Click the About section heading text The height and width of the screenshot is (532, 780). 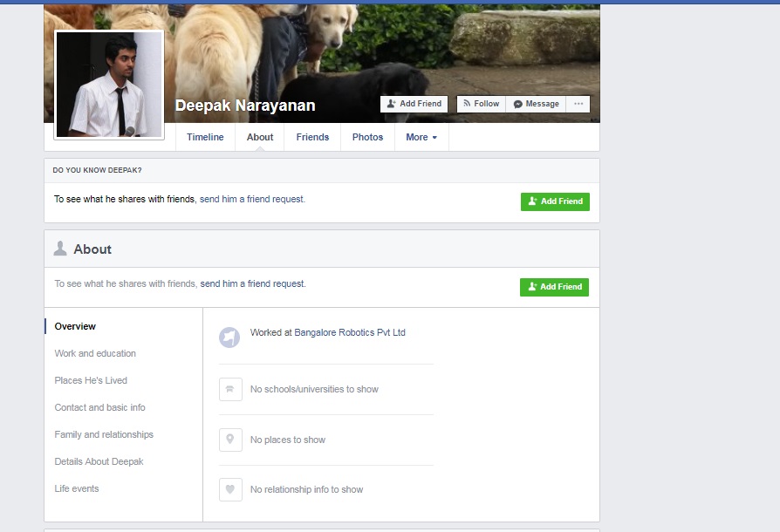pos(92,249)
